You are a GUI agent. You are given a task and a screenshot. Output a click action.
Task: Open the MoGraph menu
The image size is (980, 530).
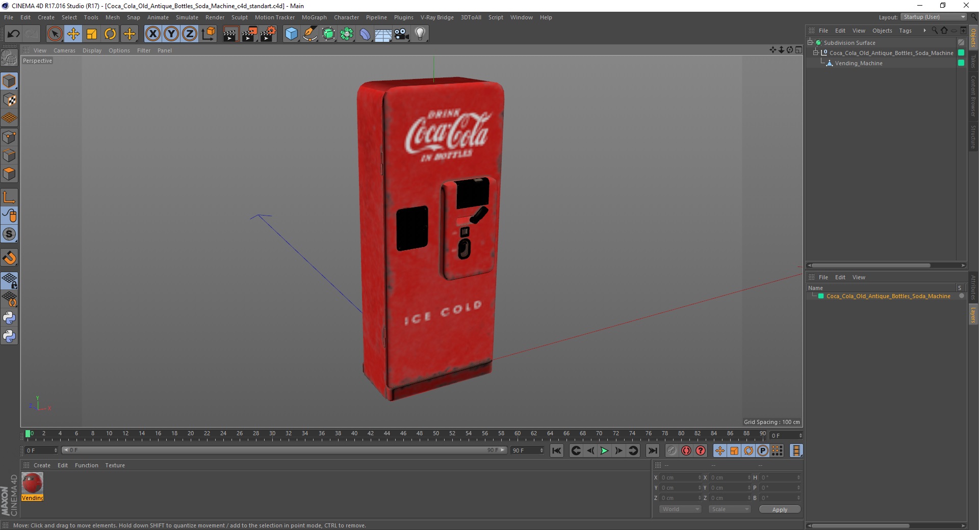[x=314, y=17]
